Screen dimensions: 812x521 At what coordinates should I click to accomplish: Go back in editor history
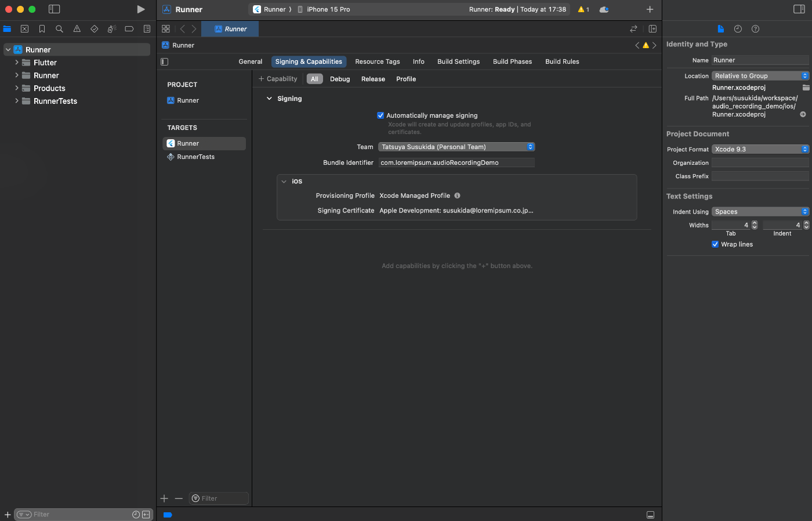click(x=182, y=28)
